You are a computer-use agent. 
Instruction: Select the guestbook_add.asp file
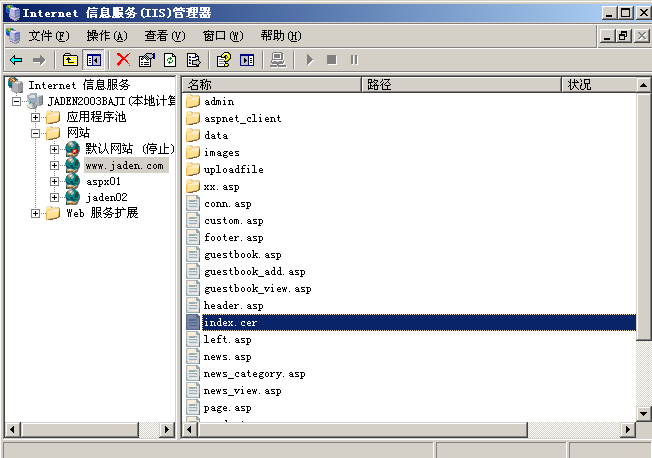[x=255, y=272]
